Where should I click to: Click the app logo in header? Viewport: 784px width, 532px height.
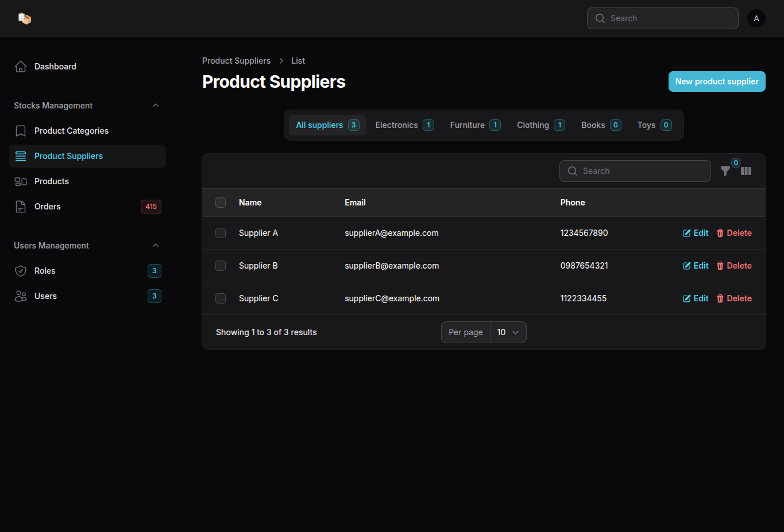pyautogui.click(x=25, y=18)
